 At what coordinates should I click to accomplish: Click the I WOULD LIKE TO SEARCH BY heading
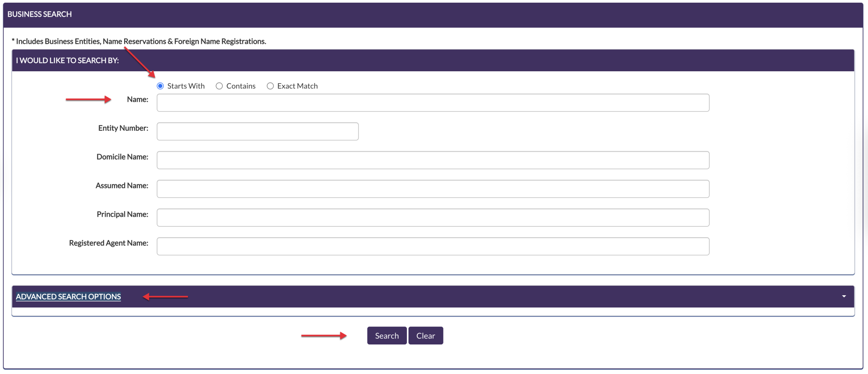tap(67, 60)
